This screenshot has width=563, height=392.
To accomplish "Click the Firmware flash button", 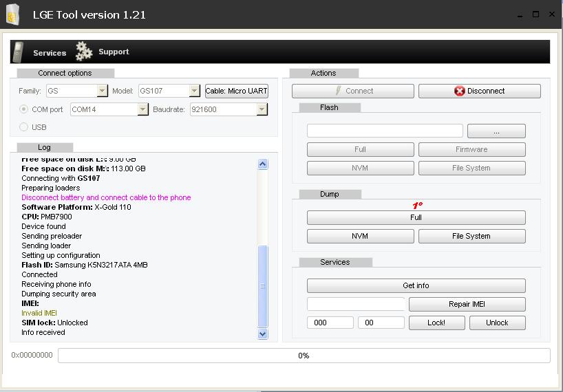I will (471, 149).
